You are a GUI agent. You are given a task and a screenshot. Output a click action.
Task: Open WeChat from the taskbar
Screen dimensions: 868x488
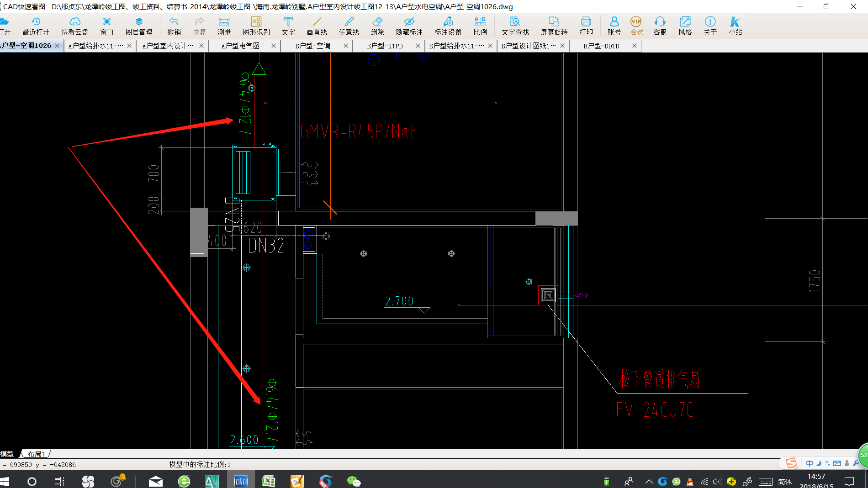coord(354,481)
